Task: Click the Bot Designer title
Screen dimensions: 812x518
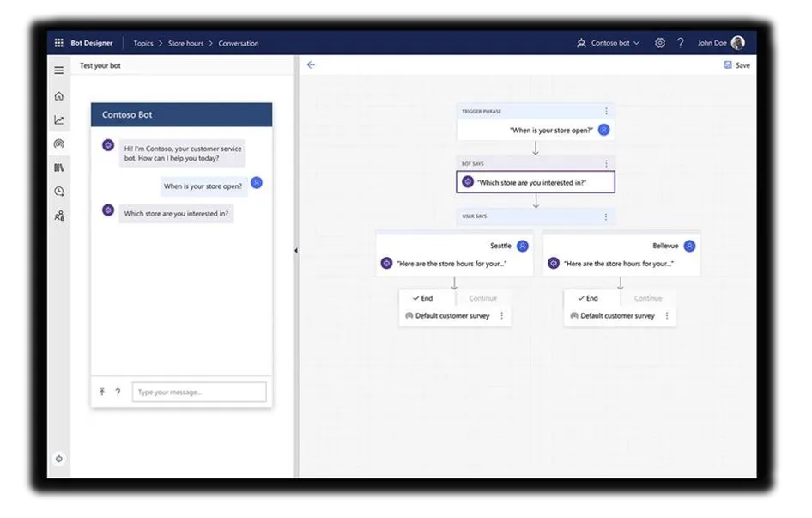Action: click(x=92, y=43)
